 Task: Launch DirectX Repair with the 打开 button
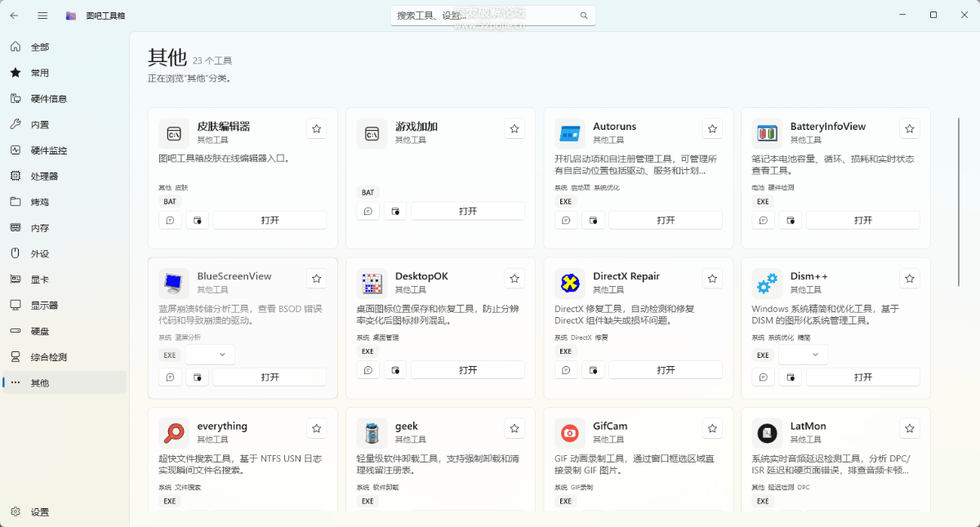[666, 369]
